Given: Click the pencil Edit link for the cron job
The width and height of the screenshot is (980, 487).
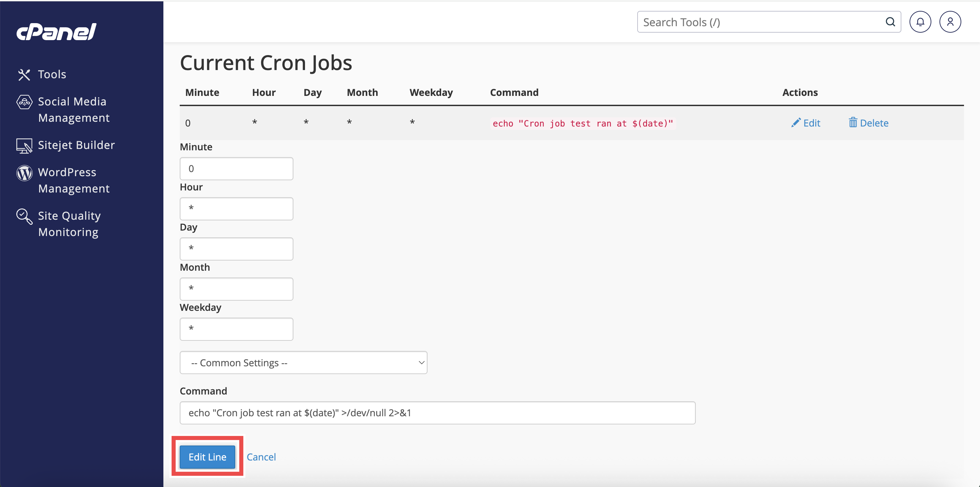Looking at the screenshot, I should point(806,123).
